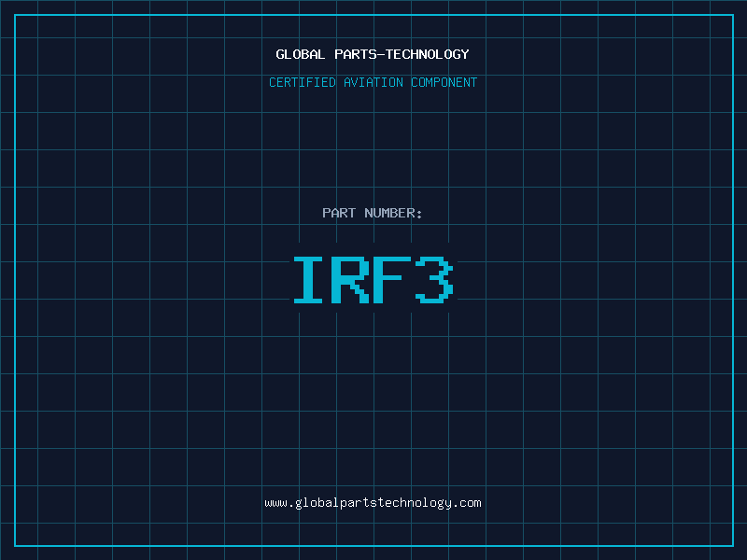Click the www prefix of the URL
Screen dimensions: 747x560
(275, 503)
